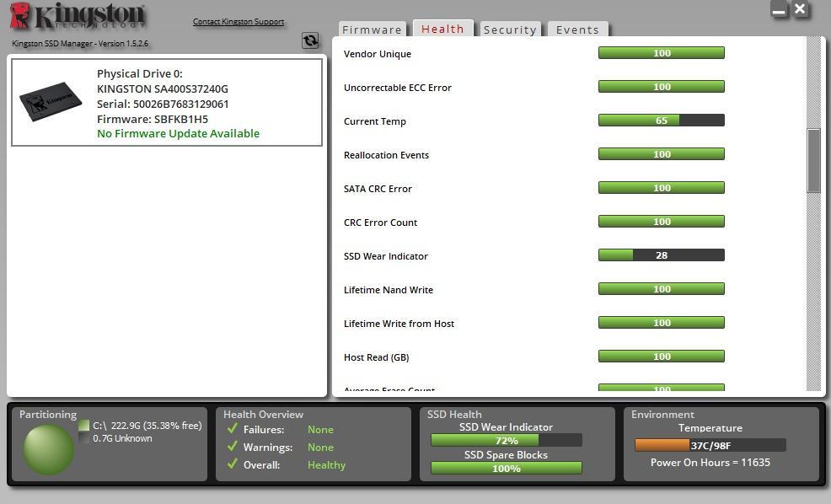Minimize the Kingston SSD Manager window

click(779, 10)
